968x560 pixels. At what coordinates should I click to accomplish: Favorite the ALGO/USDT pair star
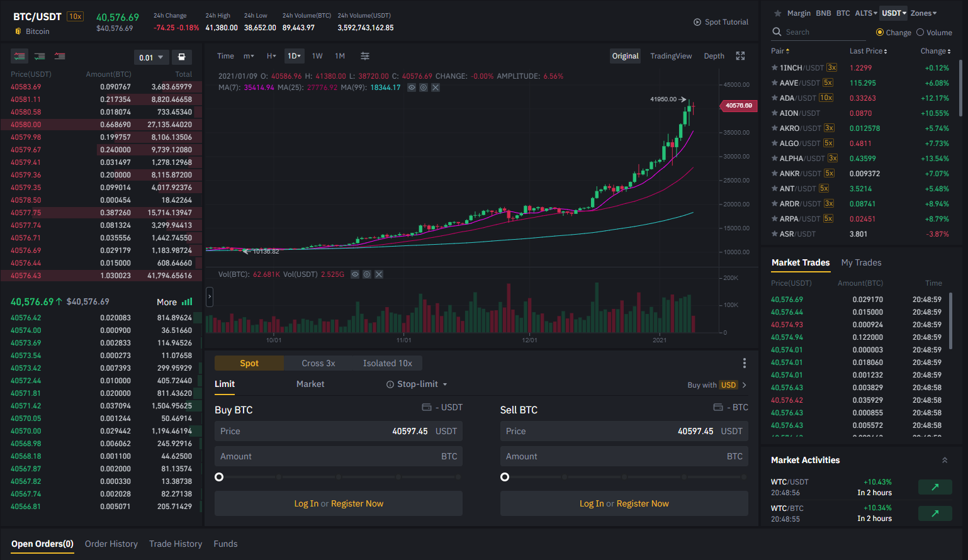(x=775, y=143)
